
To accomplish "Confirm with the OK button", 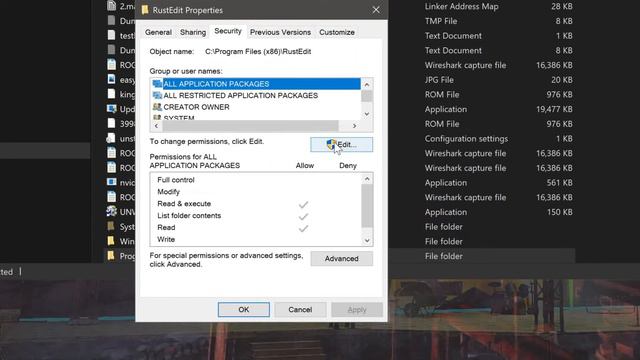I will point(244,309).
